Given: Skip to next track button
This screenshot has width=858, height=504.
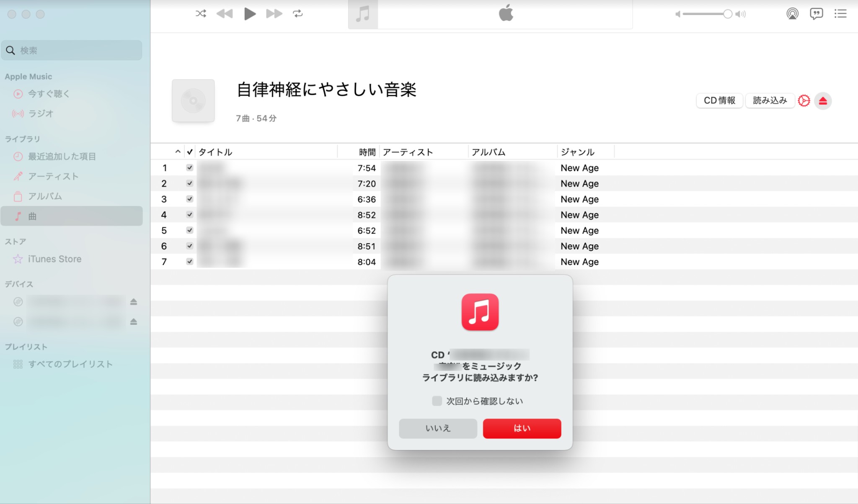Looking at the screenshot, I should tap(274, 14).
